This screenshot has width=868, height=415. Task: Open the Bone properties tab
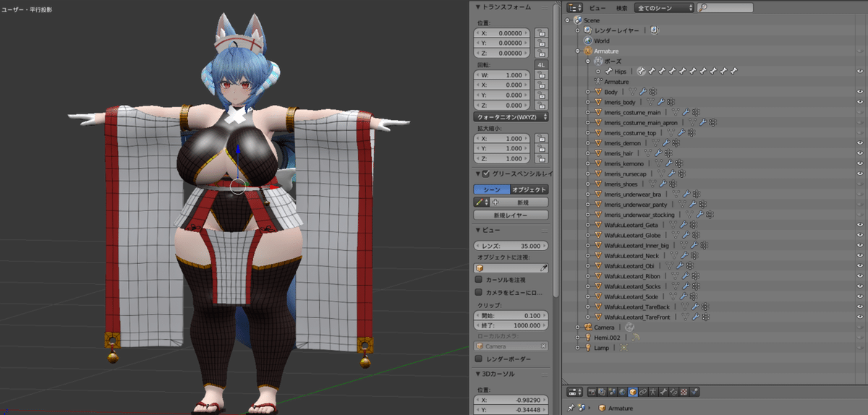click(x=663, y=392)
